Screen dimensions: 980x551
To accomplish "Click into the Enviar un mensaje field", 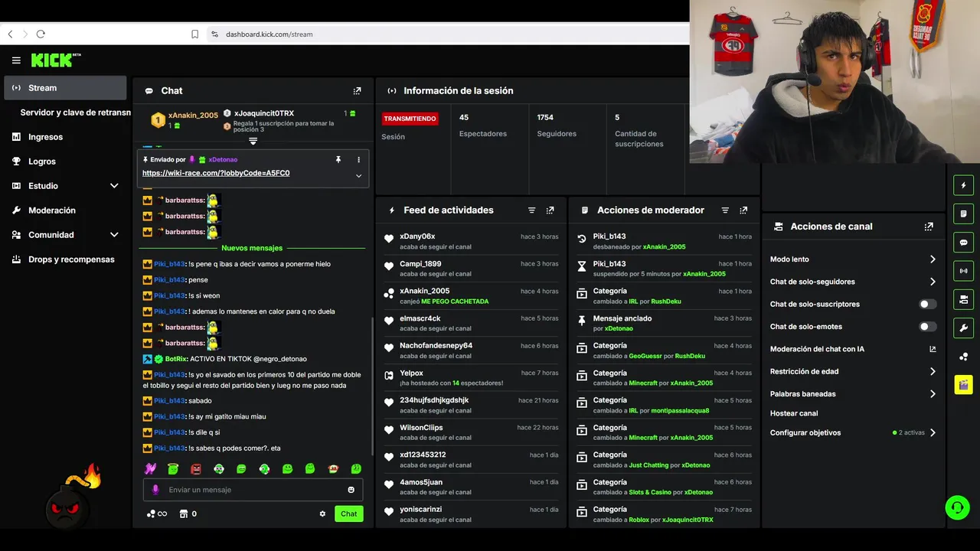I will 253,490.
